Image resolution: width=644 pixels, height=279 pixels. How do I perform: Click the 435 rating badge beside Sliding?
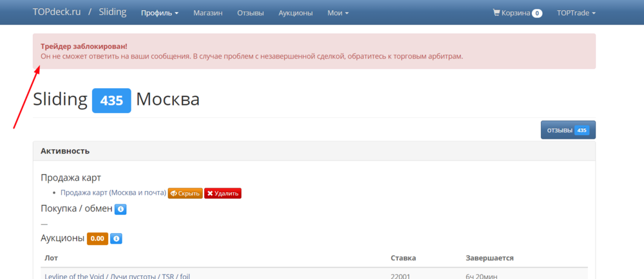click(111, 100)
